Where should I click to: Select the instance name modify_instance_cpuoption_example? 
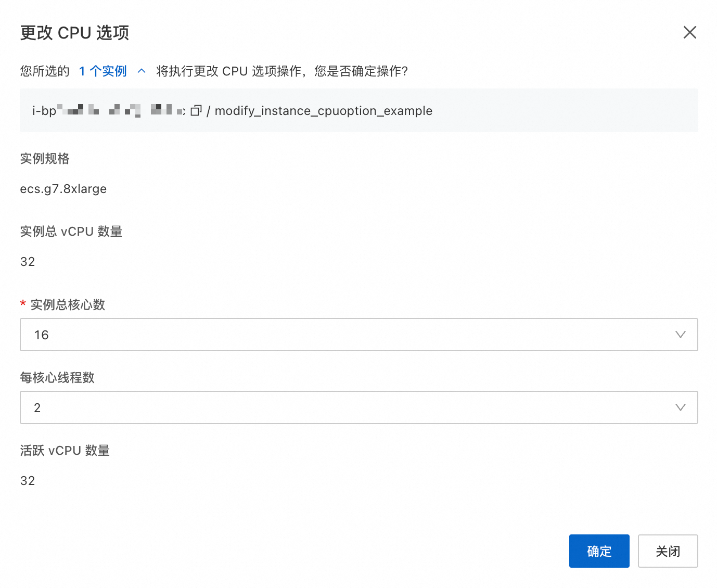(x=324, y=111)
